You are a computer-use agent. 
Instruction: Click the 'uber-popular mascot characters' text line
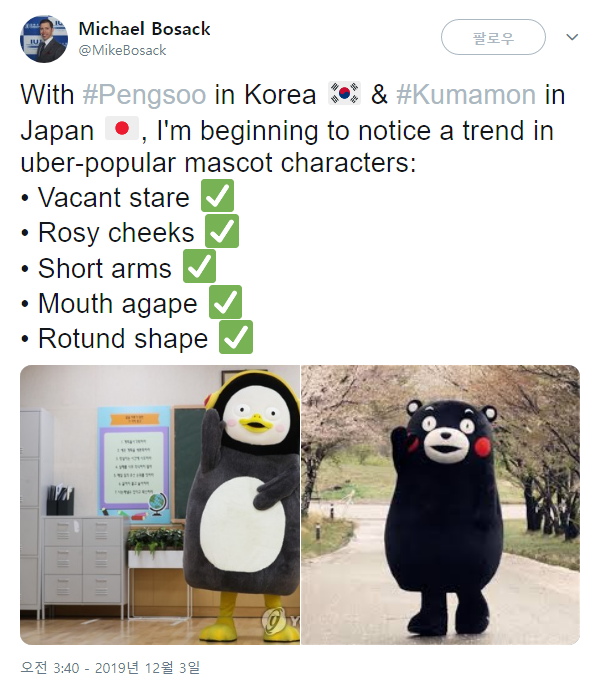click(218, 163)
